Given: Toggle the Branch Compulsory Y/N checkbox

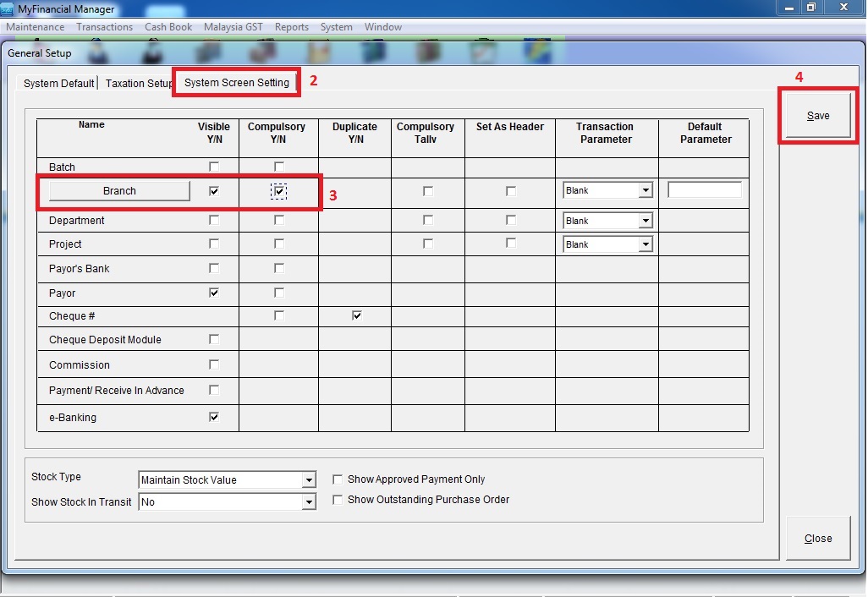Looking at the screenshot, I should point(279,192).
